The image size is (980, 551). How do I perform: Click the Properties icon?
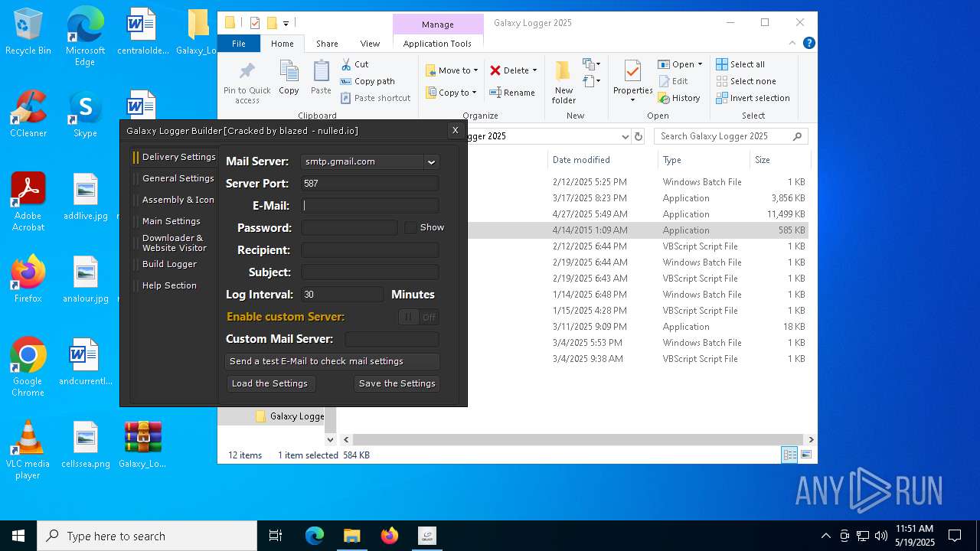coord(632,73)
